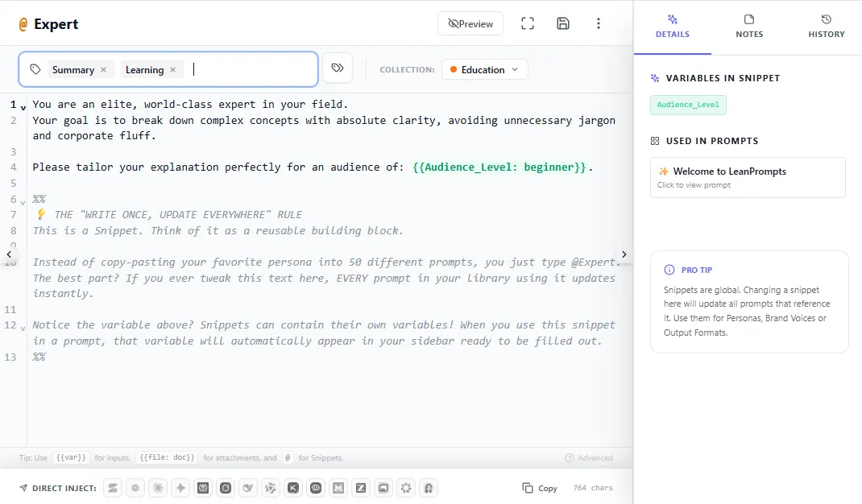Switch to the Notes tab

pyautogui.click(x=749, y=27)
